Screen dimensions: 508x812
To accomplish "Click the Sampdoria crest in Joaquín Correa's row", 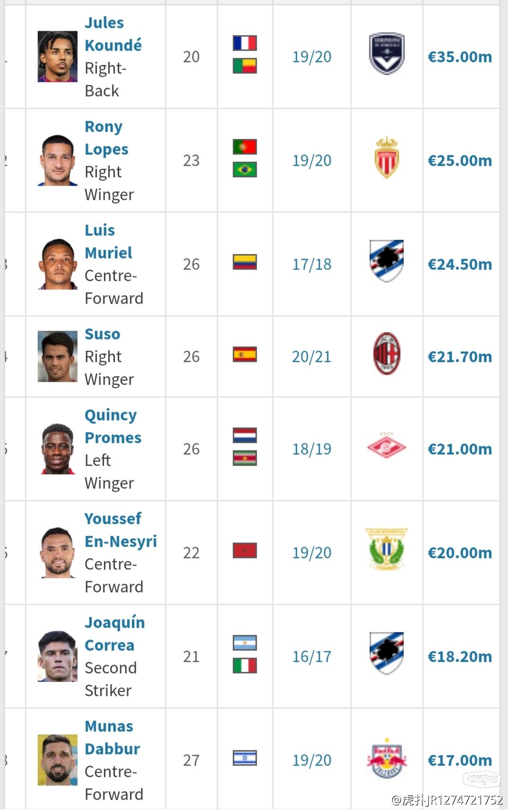I will 387,653.
